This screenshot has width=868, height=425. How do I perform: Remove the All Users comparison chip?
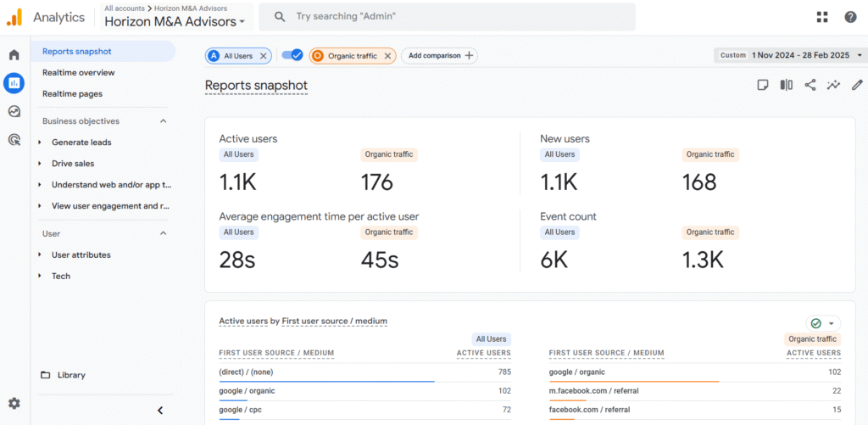[x=263, y=56]
